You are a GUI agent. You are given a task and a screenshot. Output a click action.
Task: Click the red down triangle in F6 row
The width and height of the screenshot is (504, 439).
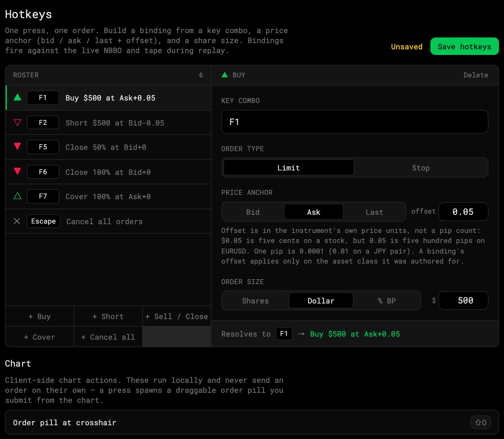pyautogui.click(x=17, y=171)
